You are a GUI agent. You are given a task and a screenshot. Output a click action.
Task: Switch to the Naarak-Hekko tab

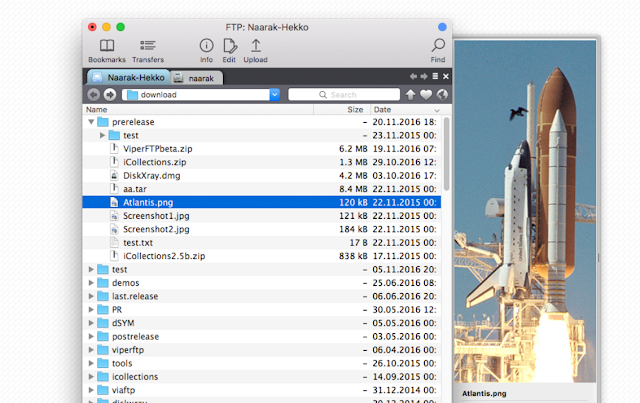click(129, 77)
